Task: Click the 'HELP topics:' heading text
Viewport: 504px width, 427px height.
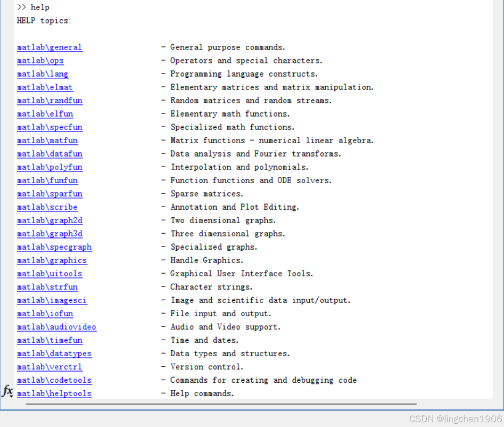Action: click(44, 21)
